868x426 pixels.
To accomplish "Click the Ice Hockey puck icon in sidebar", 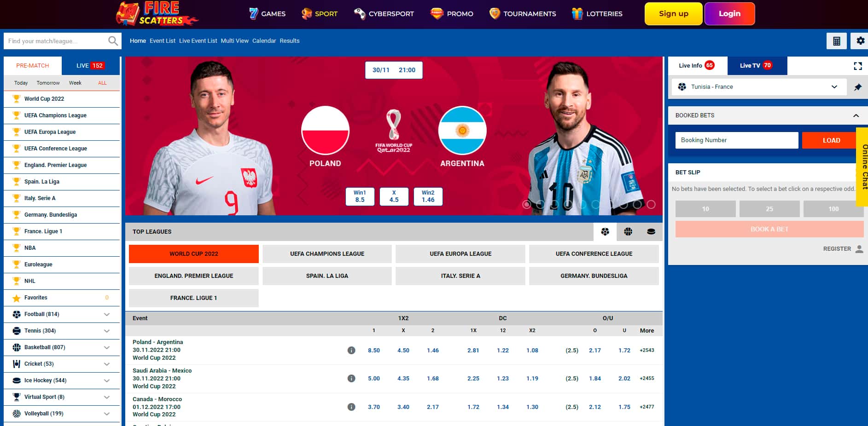I will pyautogui.click(x=17, y=380).
